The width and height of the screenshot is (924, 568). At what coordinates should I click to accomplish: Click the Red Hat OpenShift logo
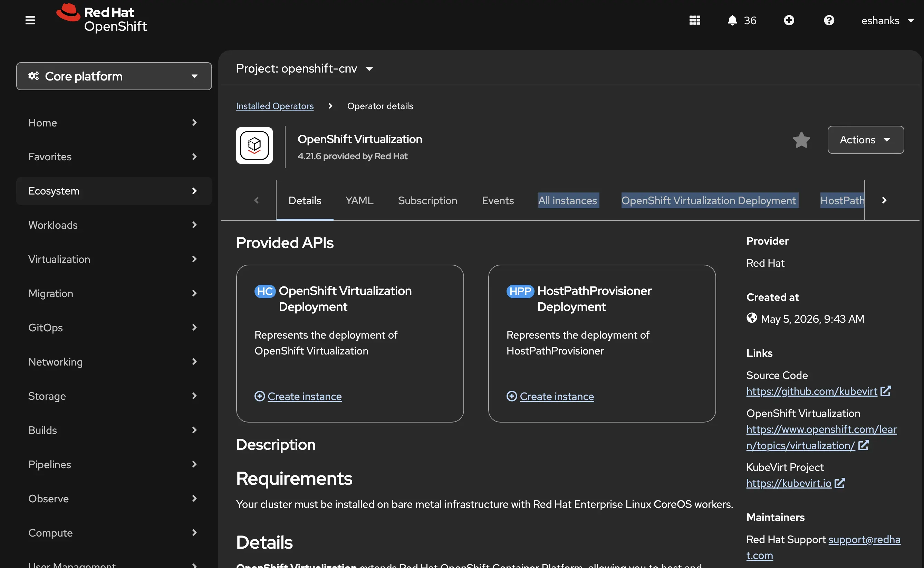tap(102, 18)
